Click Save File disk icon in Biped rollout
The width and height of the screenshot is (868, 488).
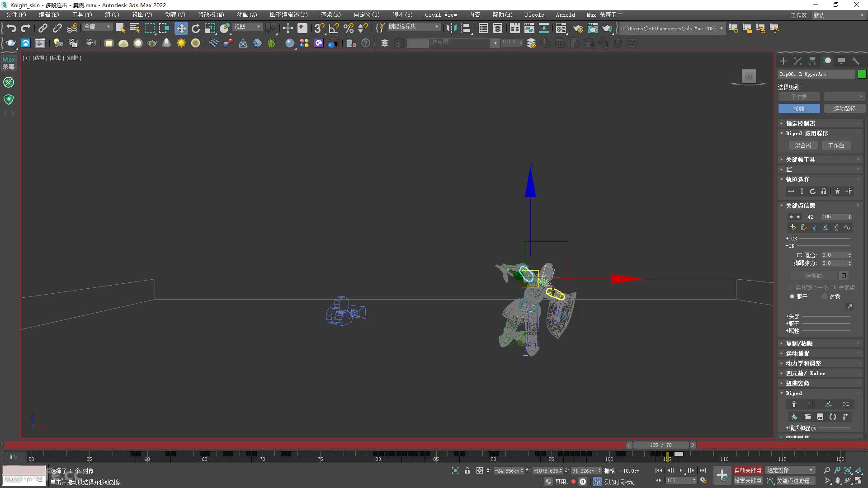[820, 417]
